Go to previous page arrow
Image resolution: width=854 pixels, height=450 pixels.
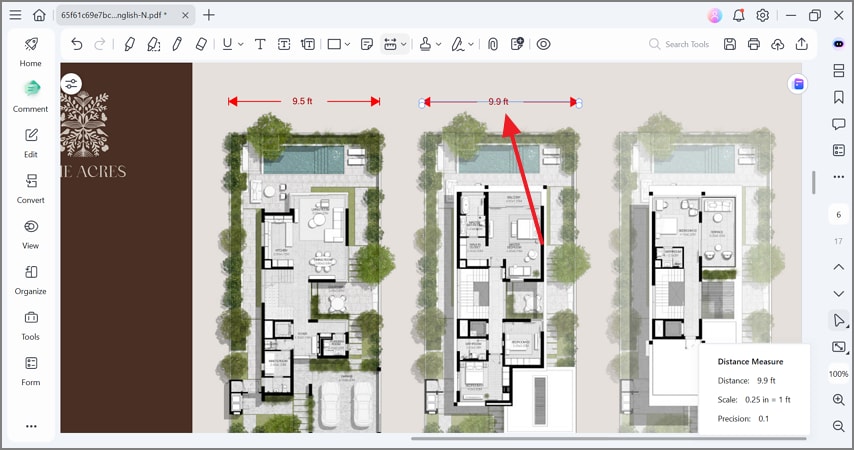click(x=839, y=267)
